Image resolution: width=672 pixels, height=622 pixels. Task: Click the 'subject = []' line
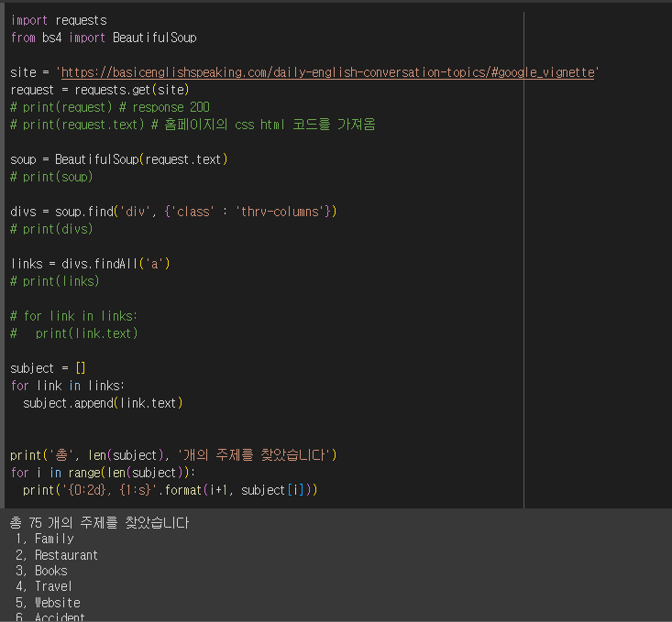tap(48, 368)
